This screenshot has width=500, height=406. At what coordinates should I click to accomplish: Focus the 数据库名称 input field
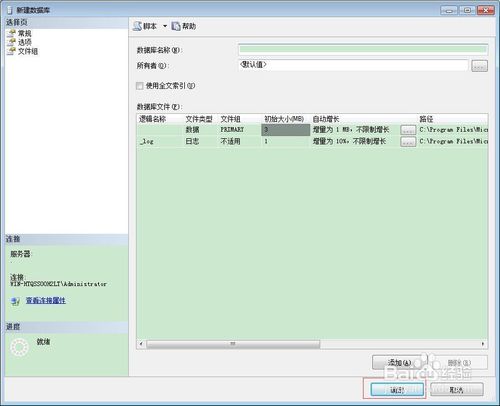[x=363, y=50]
